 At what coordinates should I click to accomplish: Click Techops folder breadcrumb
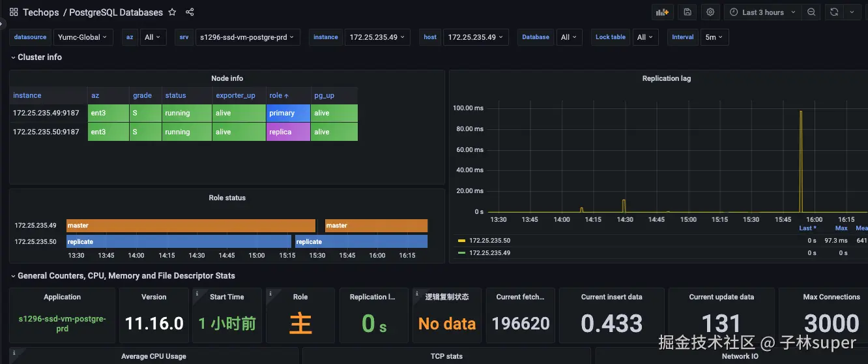pyautogui.click(x=40, y=12)
